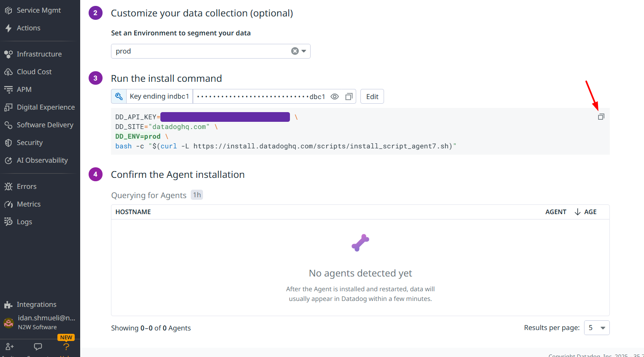
Task: Change the 1h query time range
Action: click(x=197, y=195)
